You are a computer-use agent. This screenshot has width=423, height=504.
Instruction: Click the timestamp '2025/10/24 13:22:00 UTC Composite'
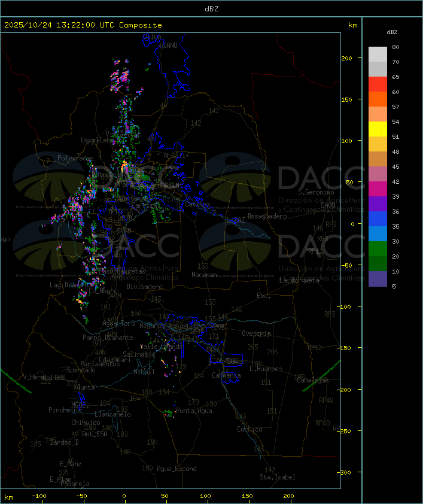83,25
